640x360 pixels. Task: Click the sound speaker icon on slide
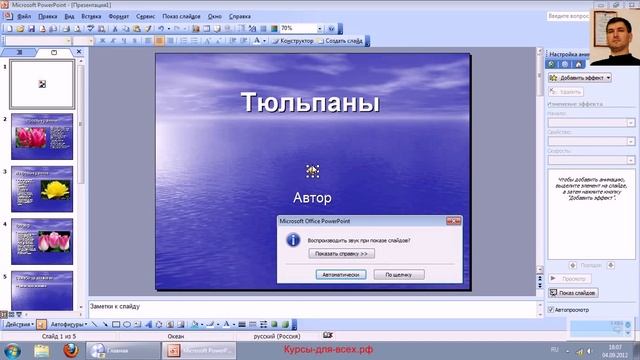313,171
